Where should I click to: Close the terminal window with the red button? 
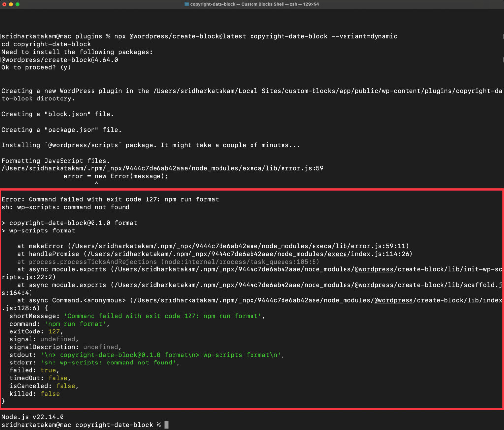click(4, 4)
